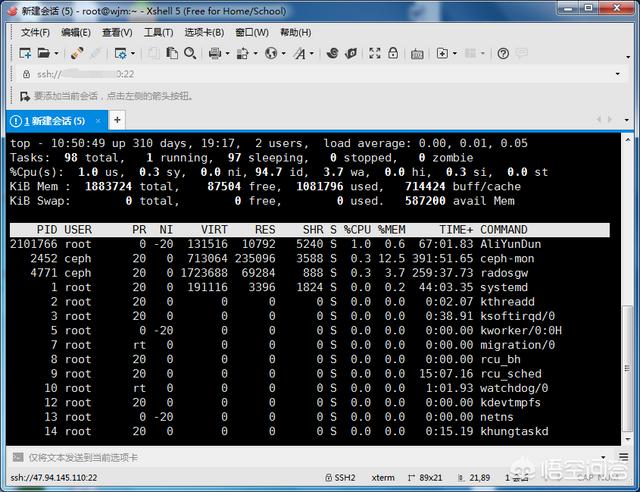Click the Find magnifier icon

tap(190, 53)
